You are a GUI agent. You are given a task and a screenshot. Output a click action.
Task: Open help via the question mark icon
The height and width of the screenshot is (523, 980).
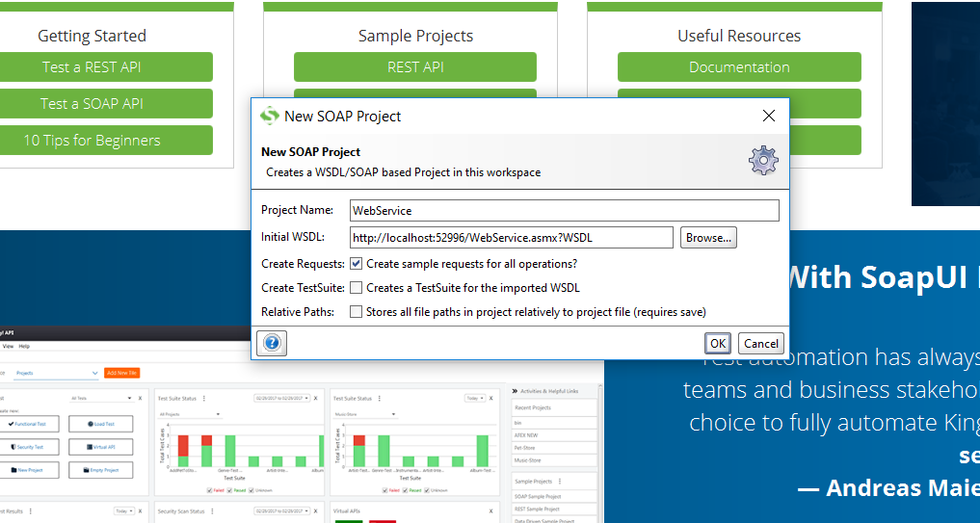(272, 343)
